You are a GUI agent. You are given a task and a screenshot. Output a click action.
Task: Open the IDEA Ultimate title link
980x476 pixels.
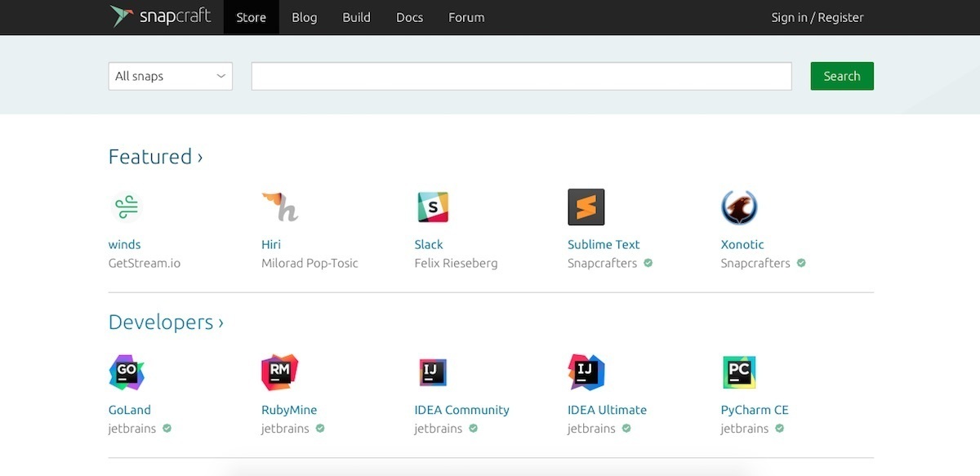607,410
